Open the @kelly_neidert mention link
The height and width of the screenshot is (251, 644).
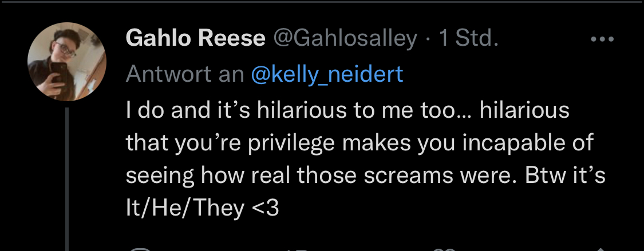tap(326, 74)
